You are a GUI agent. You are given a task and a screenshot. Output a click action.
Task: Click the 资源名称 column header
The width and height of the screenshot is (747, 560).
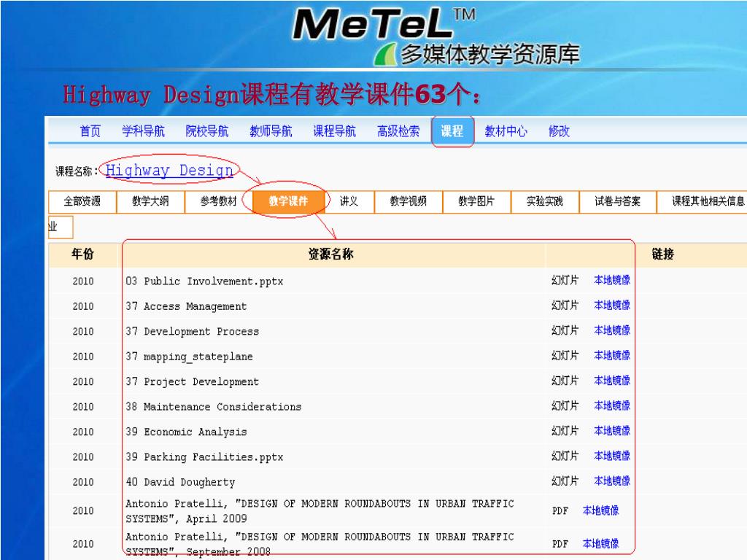330,254
